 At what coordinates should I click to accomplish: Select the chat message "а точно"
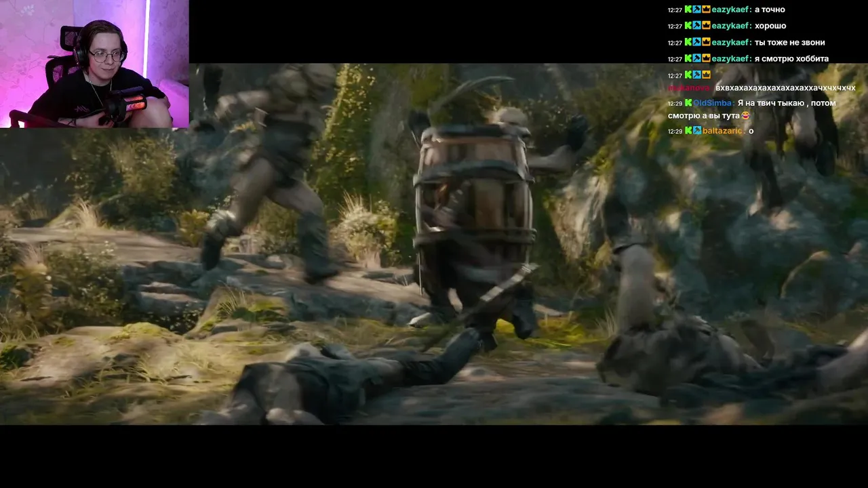(x=770, y=9)
